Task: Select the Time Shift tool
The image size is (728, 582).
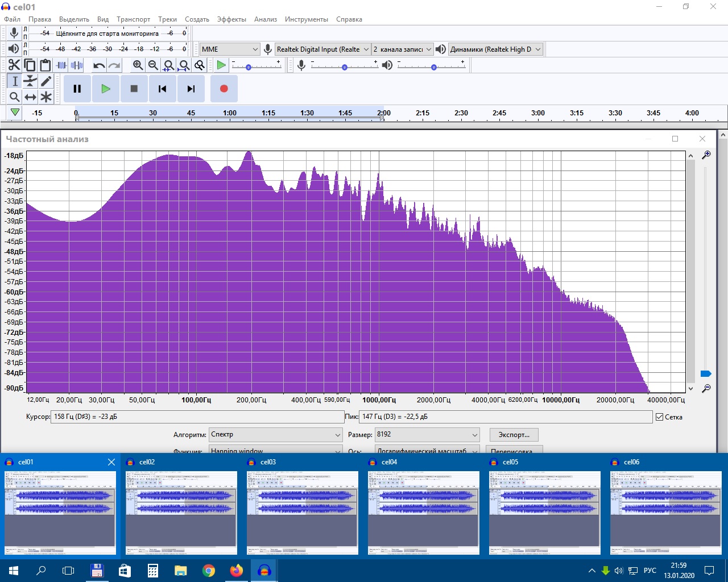Action: tap(30, 97)
